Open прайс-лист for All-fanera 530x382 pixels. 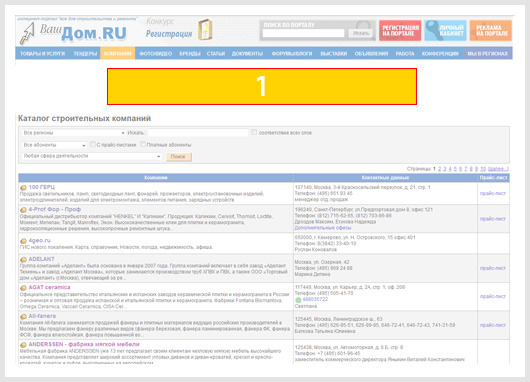492,325
